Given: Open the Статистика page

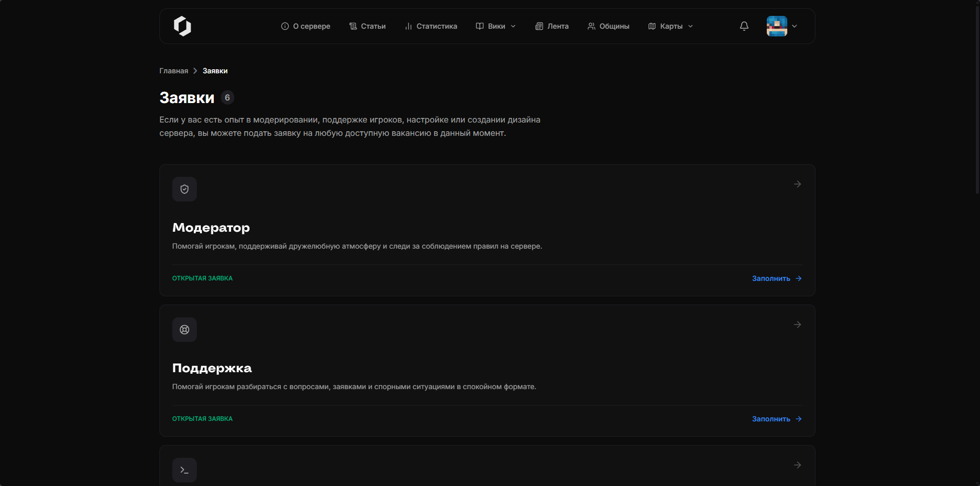Looking at the screenshot, I should tap(431, 26).
